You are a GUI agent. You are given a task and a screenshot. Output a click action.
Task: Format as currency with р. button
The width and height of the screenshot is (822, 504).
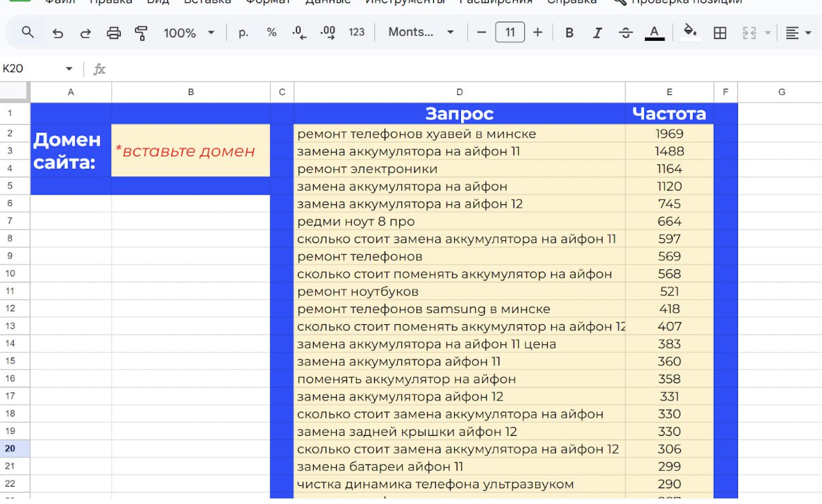243,33
